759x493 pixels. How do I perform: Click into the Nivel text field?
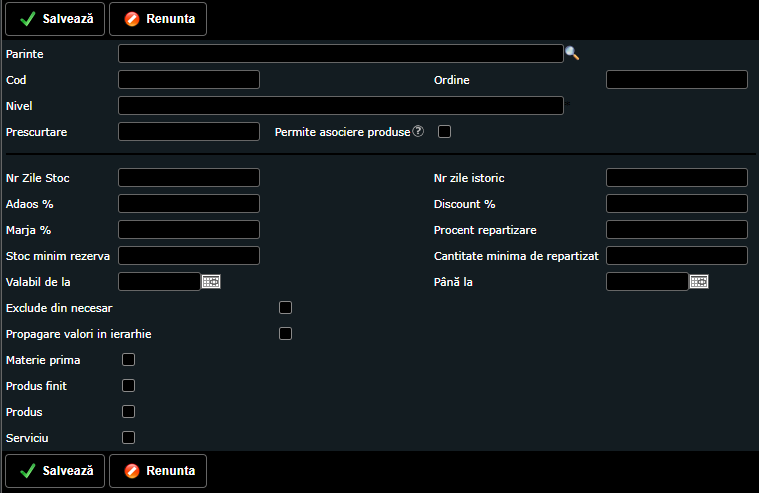340,106
